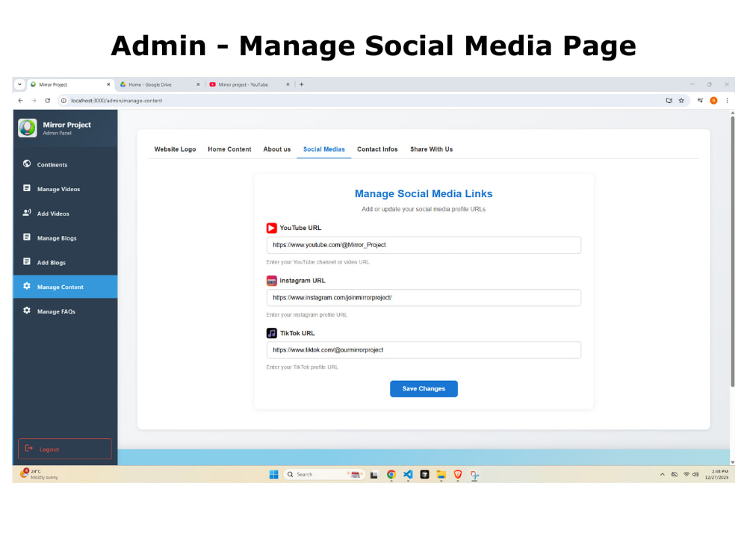The width and height of the screenshot is (747, 560).
Task: Close the Home - Google Drive tab
Action: 198,84
